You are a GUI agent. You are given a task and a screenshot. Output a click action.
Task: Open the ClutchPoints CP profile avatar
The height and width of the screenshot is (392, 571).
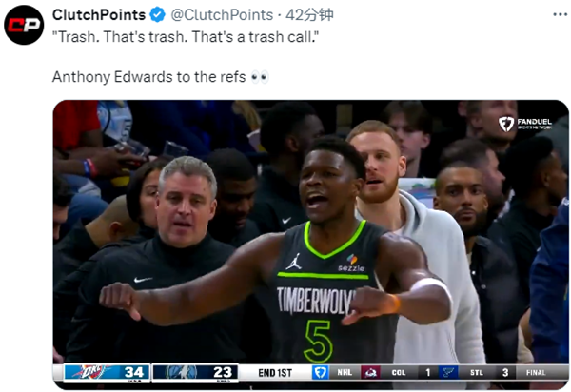point(24,25)
